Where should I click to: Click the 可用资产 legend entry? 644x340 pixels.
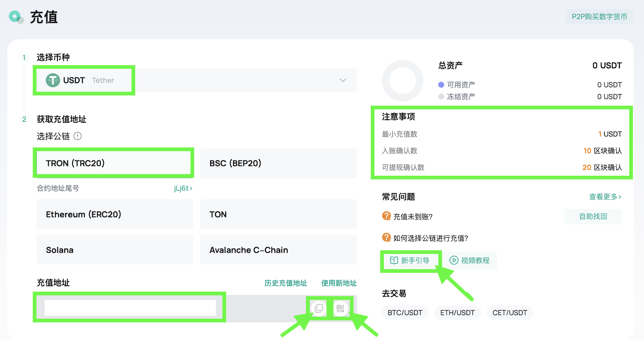(x=457, y=85)
